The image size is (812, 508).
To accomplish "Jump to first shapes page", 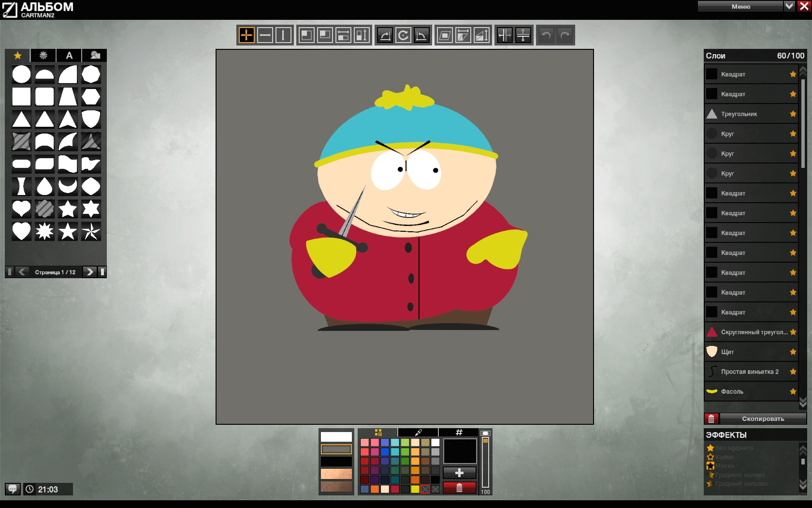I will [x=10, y=272].
